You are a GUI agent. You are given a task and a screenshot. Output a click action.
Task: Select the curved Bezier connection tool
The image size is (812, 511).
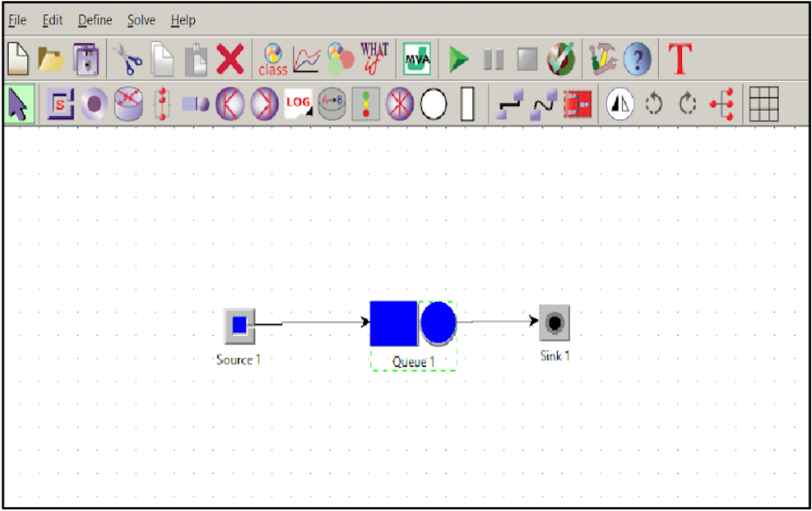(x=543, y=105)
